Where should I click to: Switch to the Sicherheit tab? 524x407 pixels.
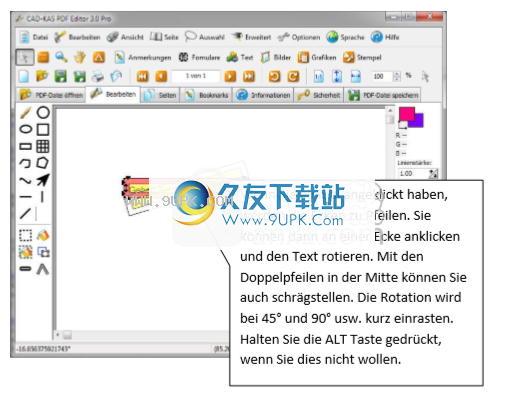[x=319, y=95]
